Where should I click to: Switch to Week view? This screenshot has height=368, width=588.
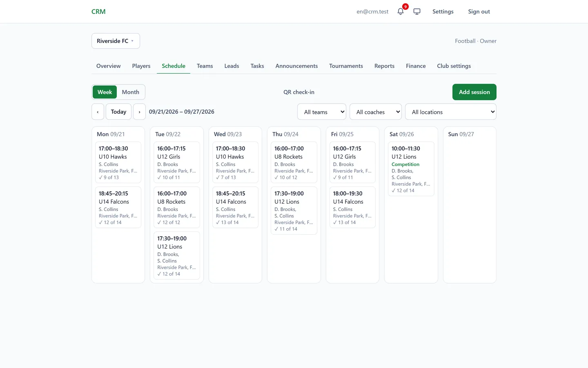tap(105, 92)
